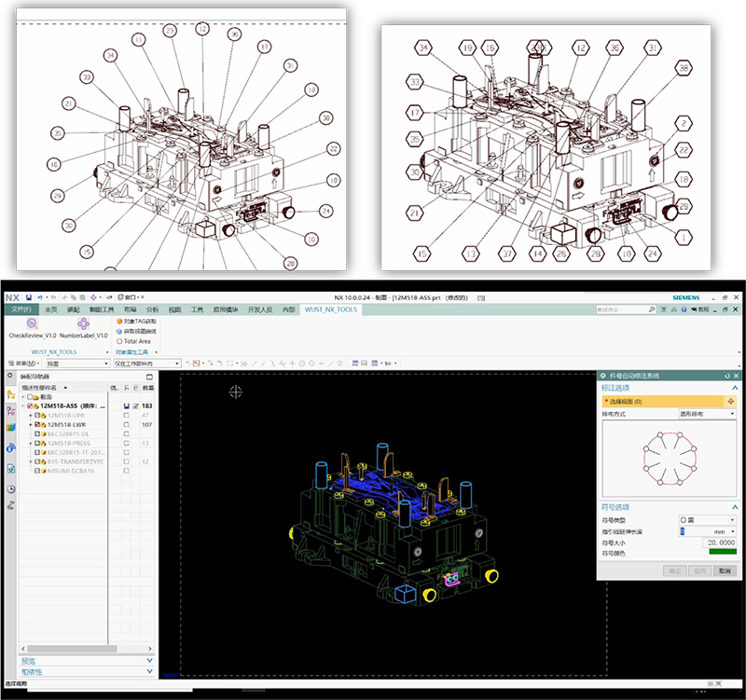Click the 取消 cancel button
Image resolution: width=746 pixels, height=700 pixels.
tap(725, 570)
